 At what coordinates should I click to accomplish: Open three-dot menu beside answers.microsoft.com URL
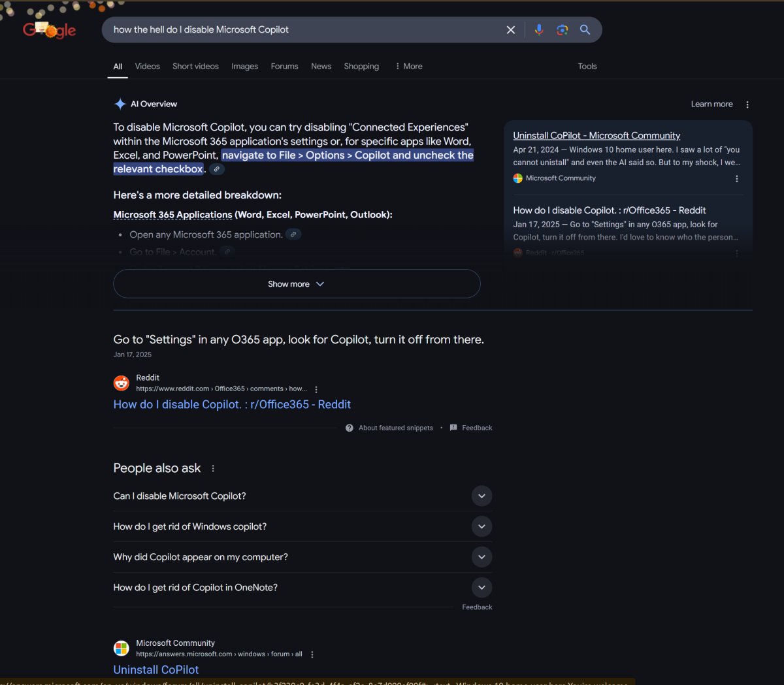[312, 654]
